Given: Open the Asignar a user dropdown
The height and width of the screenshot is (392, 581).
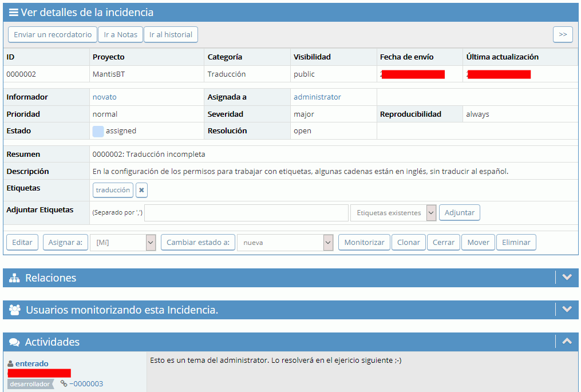Looking at the screenshot, I should coord(123,243).
